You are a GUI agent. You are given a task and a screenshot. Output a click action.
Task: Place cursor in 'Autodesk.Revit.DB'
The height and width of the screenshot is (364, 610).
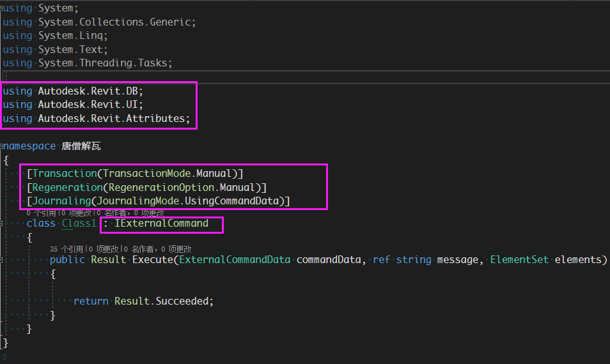(x=88, y=91)
